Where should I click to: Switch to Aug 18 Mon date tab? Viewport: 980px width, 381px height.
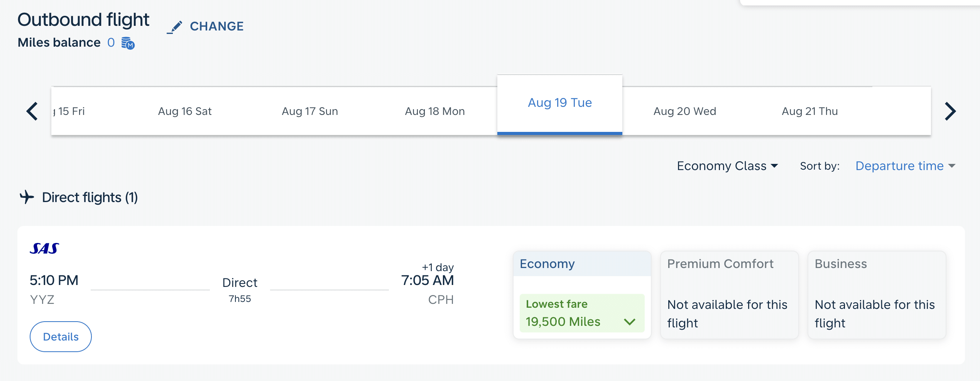click(435, 111)
